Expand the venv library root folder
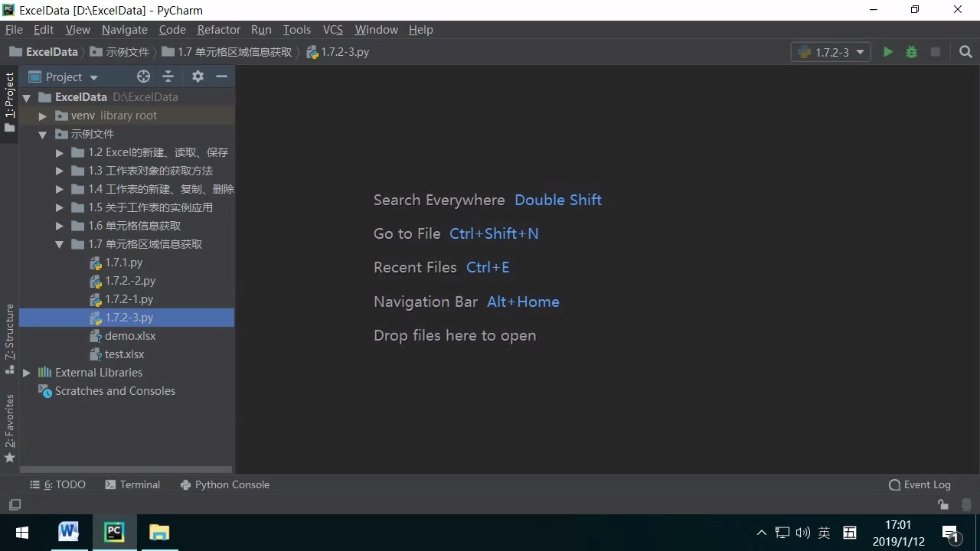Image resolution: width=980 pixels, height=551 pixels. click(43, 116)
